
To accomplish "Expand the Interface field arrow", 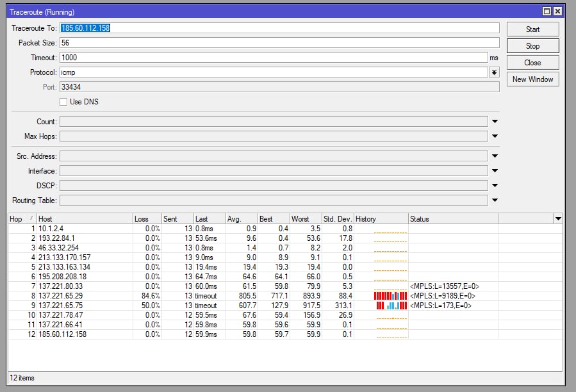I will [495, 170].
